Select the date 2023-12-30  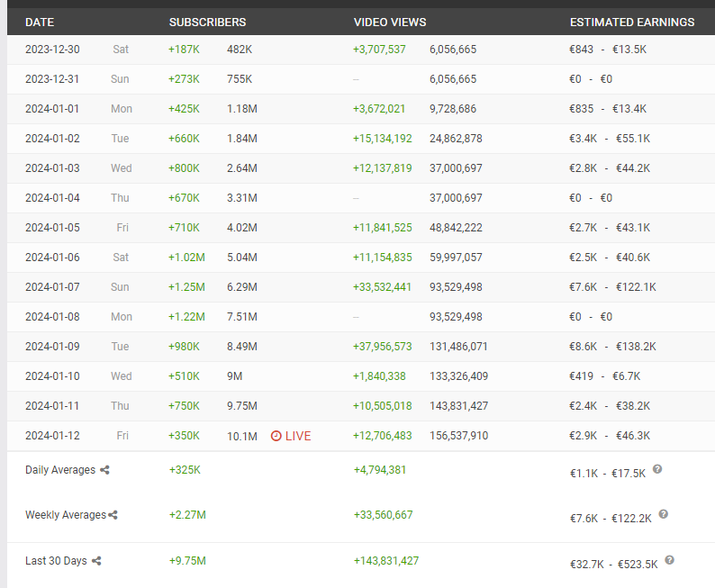coord(52,50)
